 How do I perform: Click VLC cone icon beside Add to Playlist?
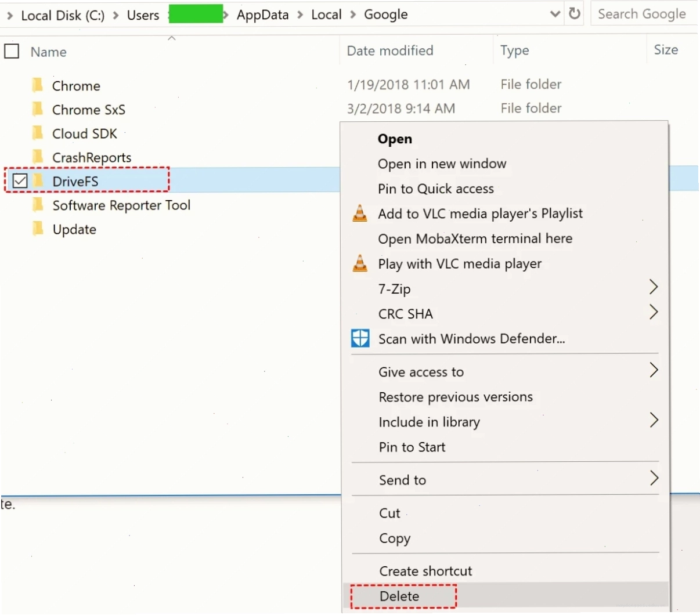360,214
